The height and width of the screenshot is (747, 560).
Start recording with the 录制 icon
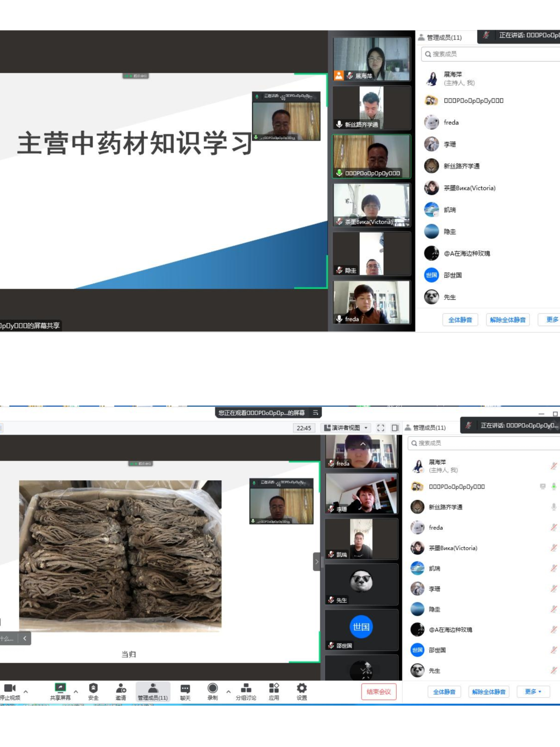[213, 689]
